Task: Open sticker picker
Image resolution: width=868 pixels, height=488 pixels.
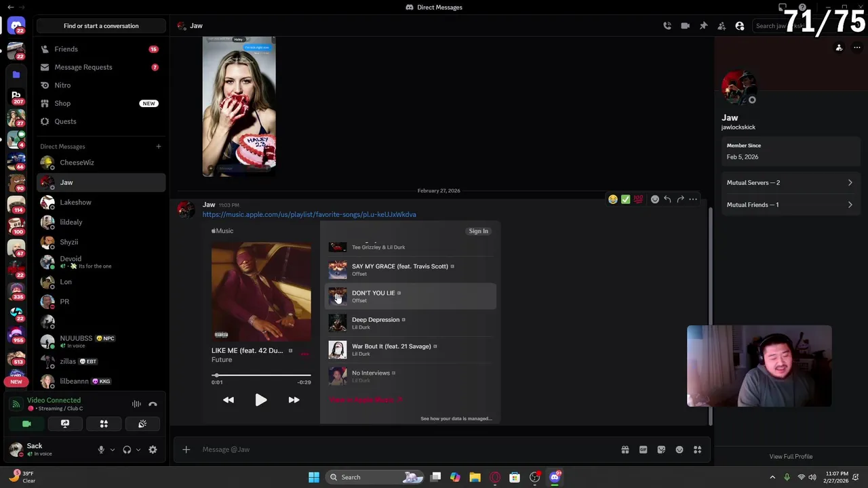Action: point(661,449)
